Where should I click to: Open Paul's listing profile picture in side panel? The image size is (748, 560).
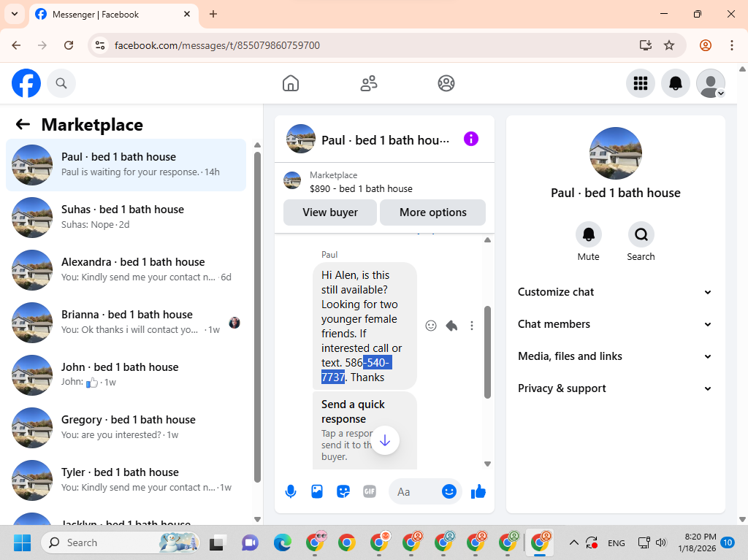click(615, 153)
